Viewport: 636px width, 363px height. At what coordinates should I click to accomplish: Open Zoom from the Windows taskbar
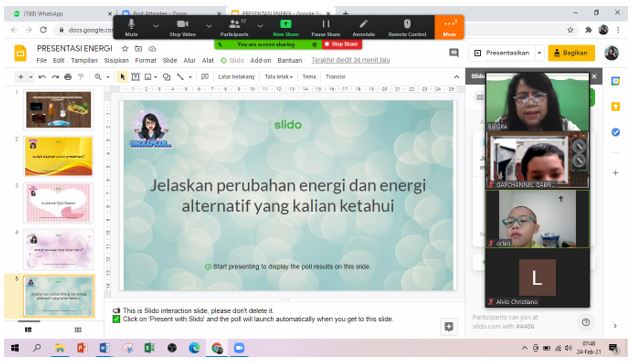tap(239, 348)
